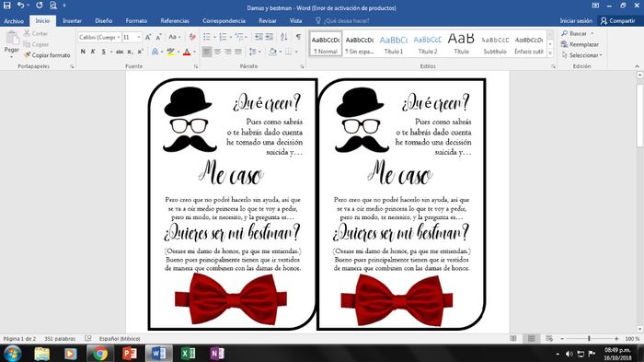
Task: Switch to the Referencias tab
Action: [175, 20]
